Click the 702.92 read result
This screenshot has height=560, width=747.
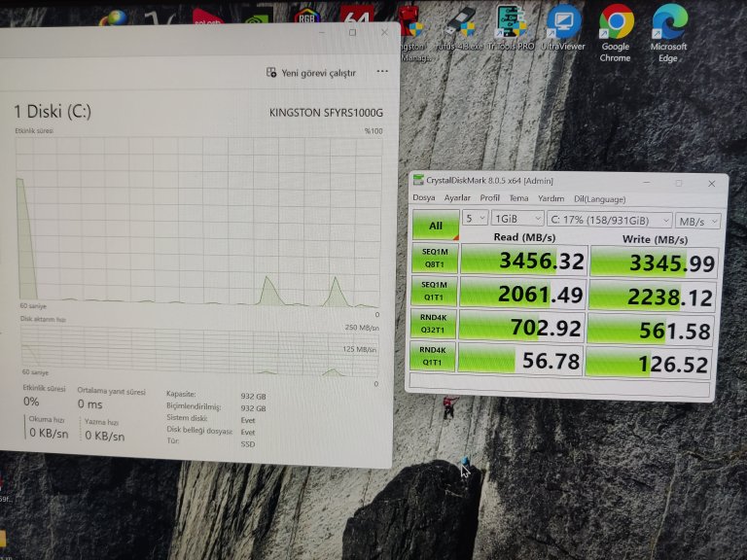coord(521,327)
